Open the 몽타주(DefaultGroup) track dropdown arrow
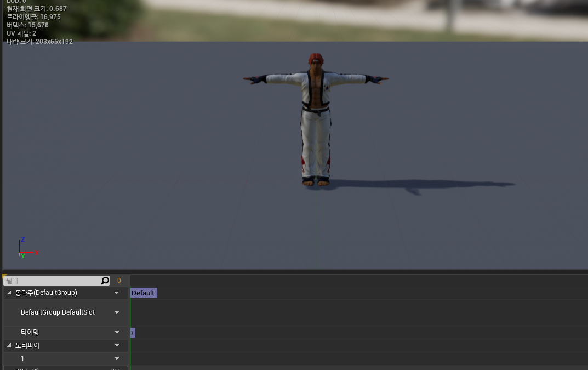This screenshot has width=588, height=370. coord(117,293)
